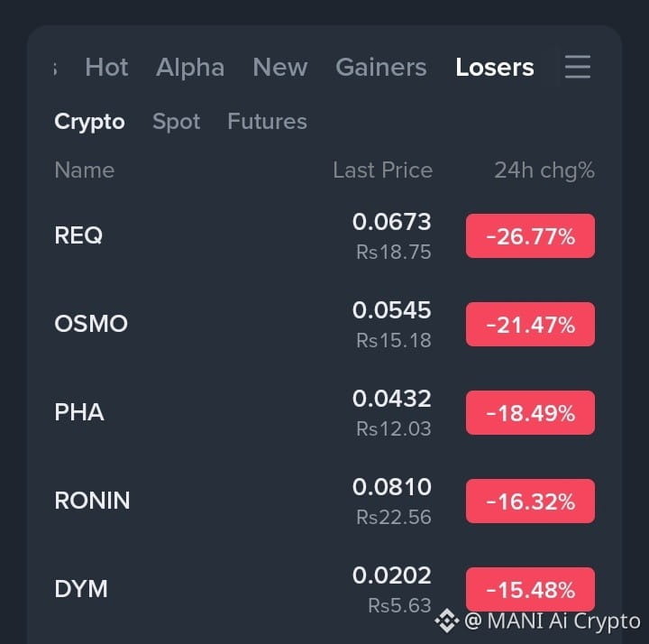This screenshot has width=649, height=644.
Task: Sort by Name column header
Action: tap(85, 170)
